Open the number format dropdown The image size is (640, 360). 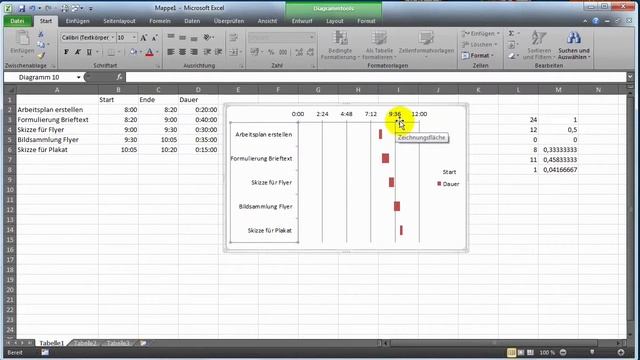312,38
